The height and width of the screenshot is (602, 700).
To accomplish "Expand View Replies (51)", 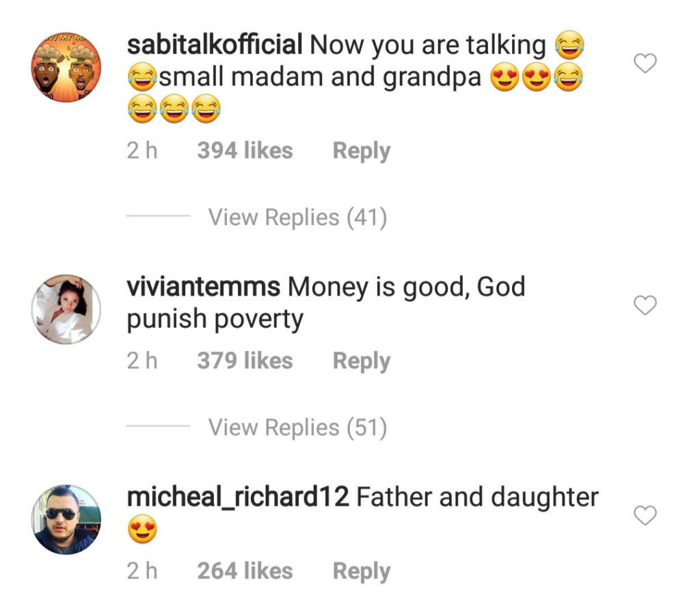I will [x=298, y=428].
